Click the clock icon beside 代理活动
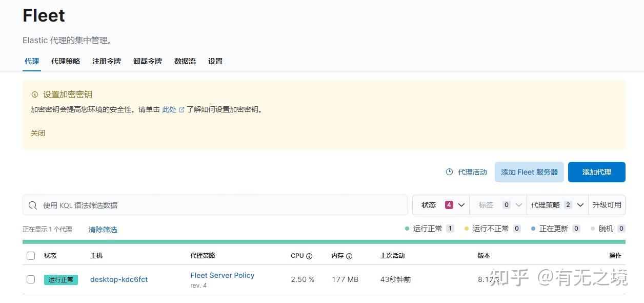Viewport: 644px width, 303px height. (449, 173)
